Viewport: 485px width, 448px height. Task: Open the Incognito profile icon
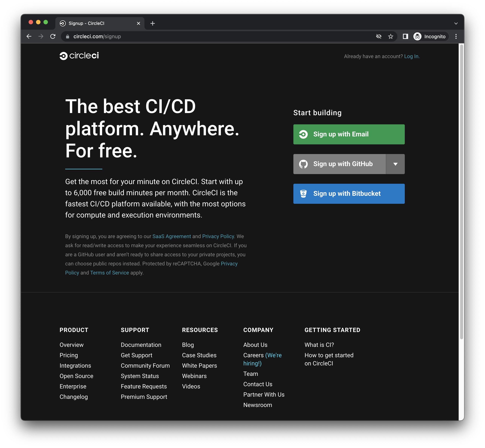pyautogui.click(x=417, y=36)
